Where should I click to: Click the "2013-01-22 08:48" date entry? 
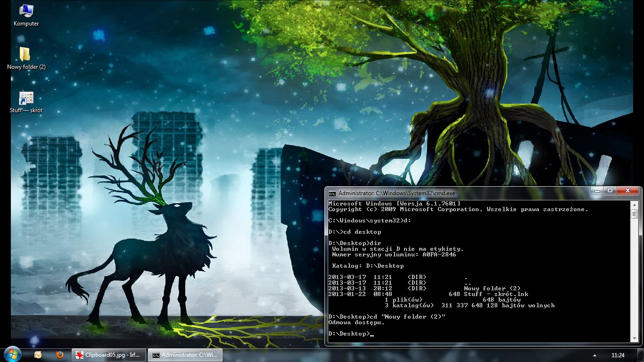point(360,294)
